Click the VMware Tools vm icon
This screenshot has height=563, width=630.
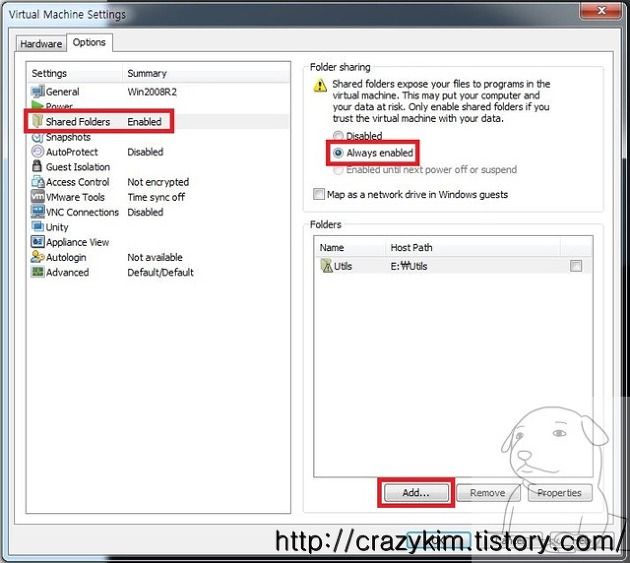pos(37,197)
